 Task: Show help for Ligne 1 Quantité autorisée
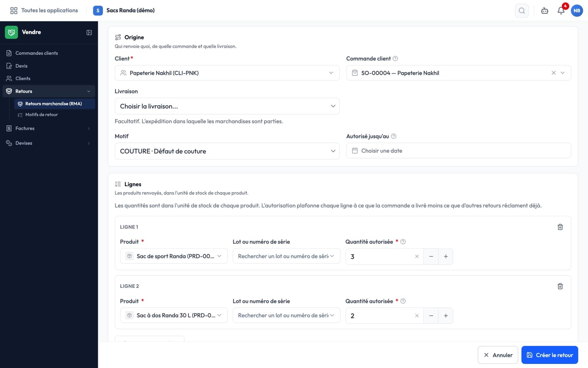(403, 242)
